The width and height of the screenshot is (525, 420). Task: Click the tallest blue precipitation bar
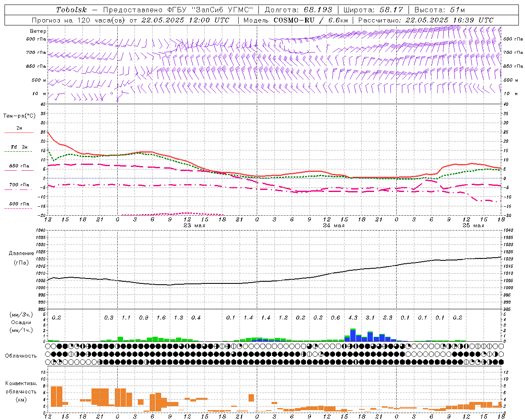pos(353,336)
